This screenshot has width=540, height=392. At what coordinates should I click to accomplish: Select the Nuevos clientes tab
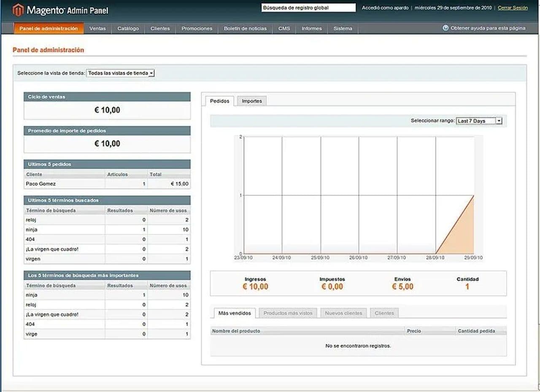click(343, 313)
